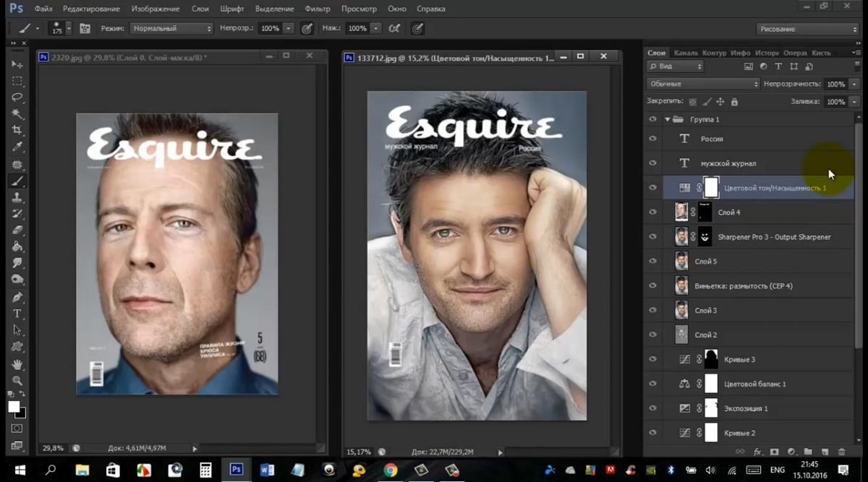
Task: Click the volume icon in system tray
Action: click(x=710, y=470)
